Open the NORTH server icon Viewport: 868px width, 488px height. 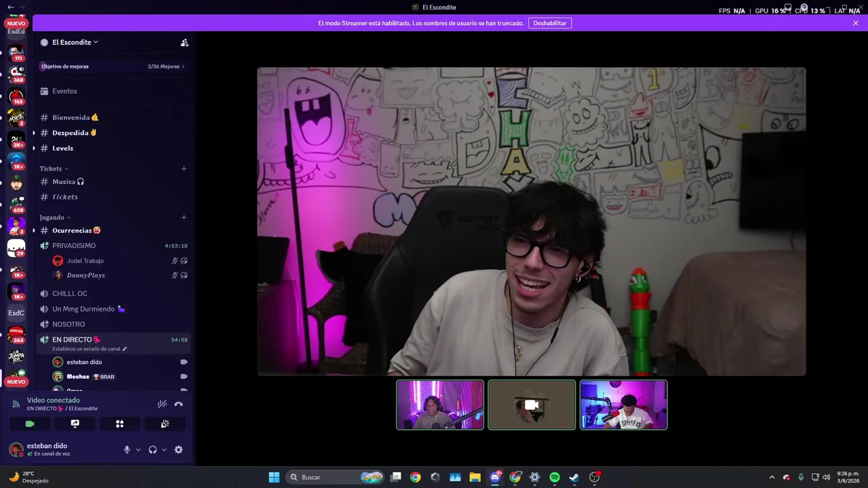(x=16, y=118)
